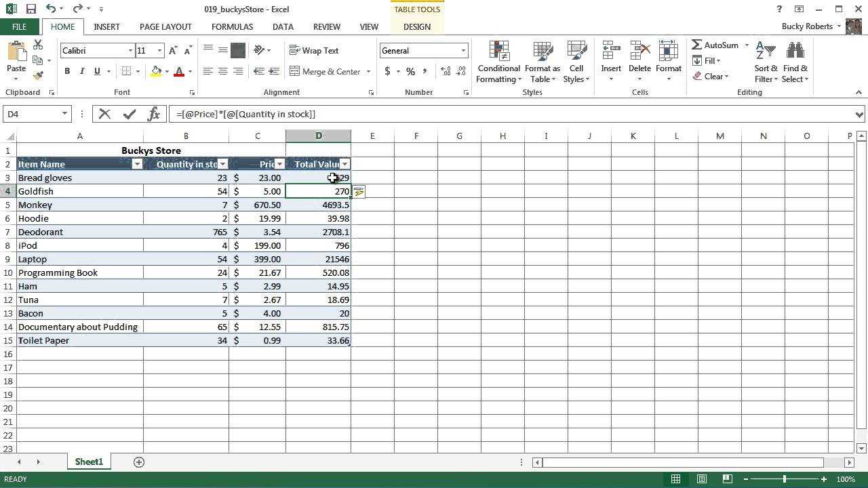Image resolution: width=868 pixels, height=488 pixels.
Task: Expand the Name Box dropdown arrow
Action: pos(64,114)
